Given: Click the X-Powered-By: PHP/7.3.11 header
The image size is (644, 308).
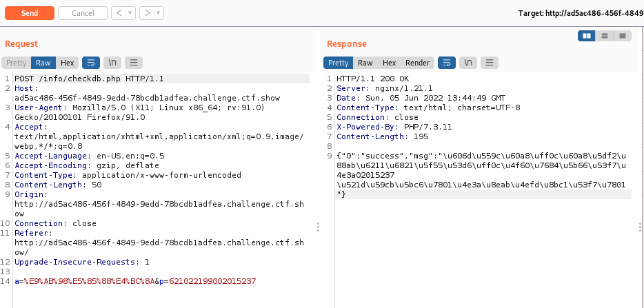Looking at the screenshot, I should point(394,127).
